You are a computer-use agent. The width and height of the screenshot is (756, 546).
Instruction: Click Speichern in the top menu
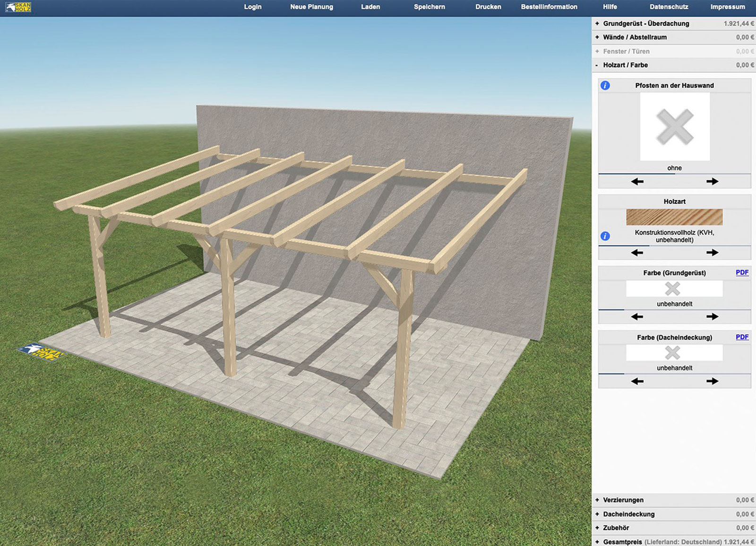click(x=429, y=7)
